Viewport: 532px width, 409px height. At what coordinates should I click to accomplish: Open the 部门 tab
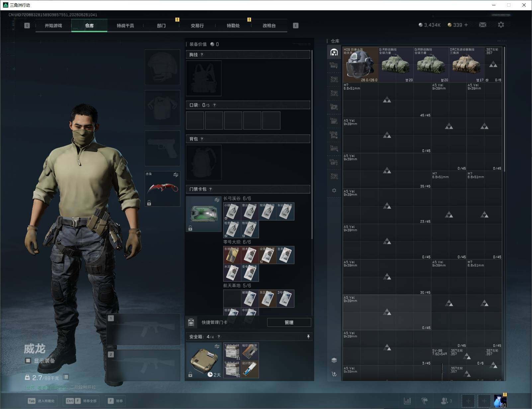[x=161, y=26]
